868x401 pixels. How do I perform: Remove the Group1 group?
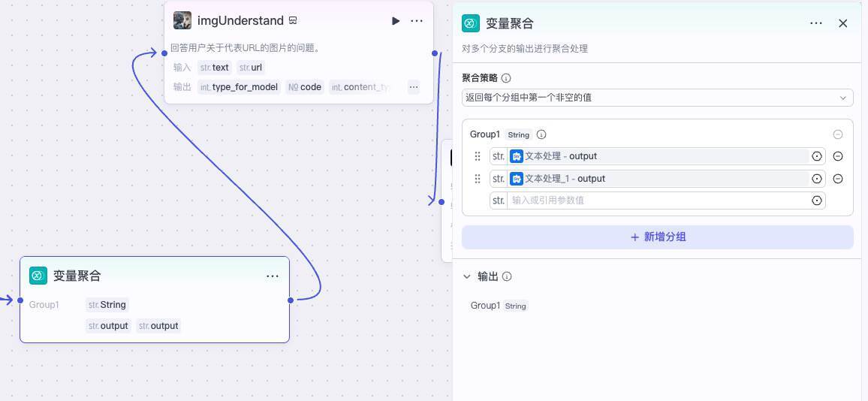point(838,134)
